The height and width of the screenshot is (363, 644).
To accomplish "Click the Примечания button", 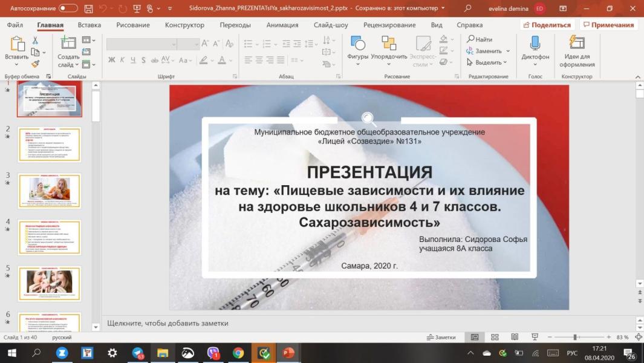I will coord(608,25).
